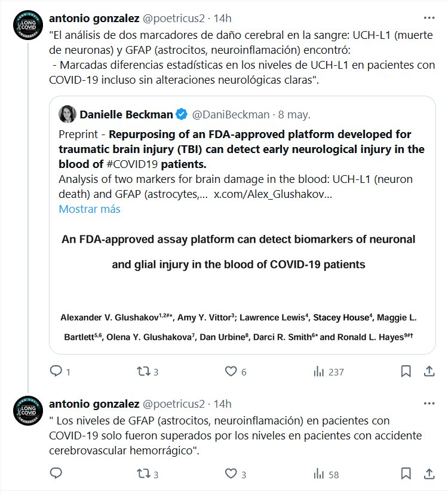Viewport: 448px width, 495px height.
Task: Repost the first tweet about UCH-L1
Action: 144,371
